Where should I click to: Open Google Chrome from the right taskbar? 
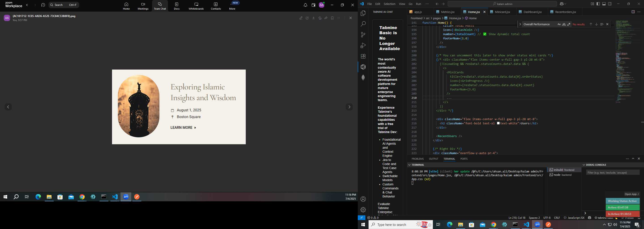click(x=493, y=225)
